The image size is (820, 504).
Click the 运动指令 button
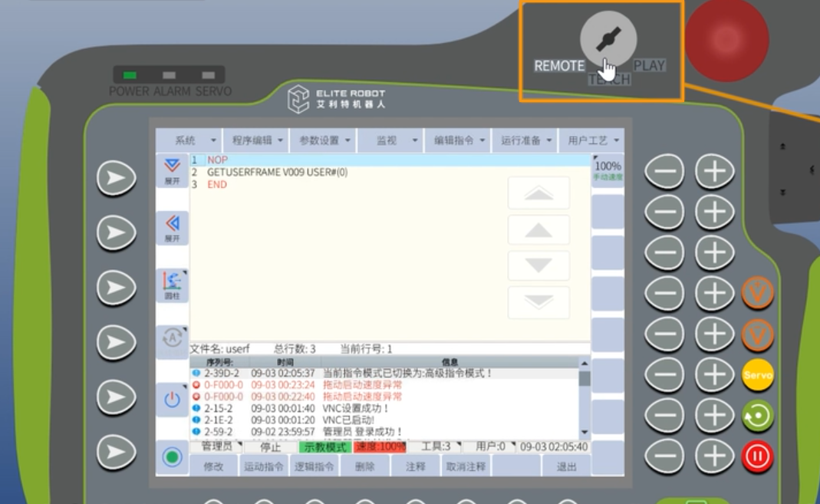(x=264, y=466)
